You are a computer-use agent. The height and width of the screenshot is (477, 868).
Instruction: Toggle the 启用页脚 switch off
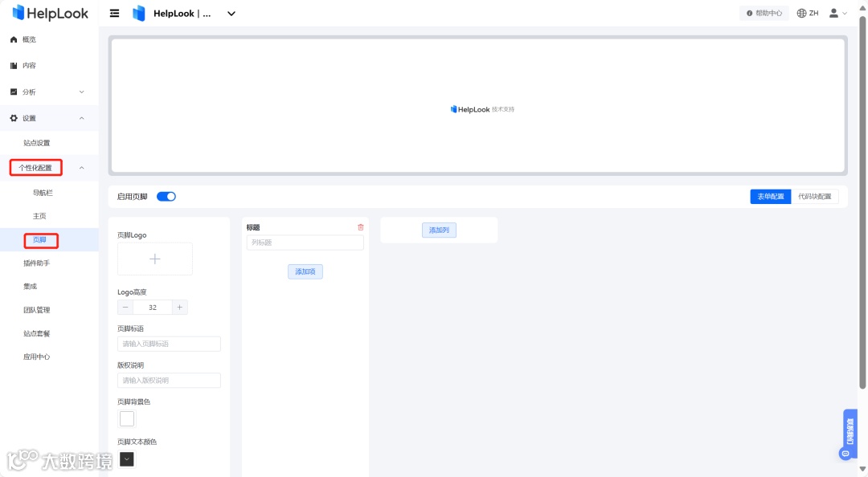click(166, 197)
